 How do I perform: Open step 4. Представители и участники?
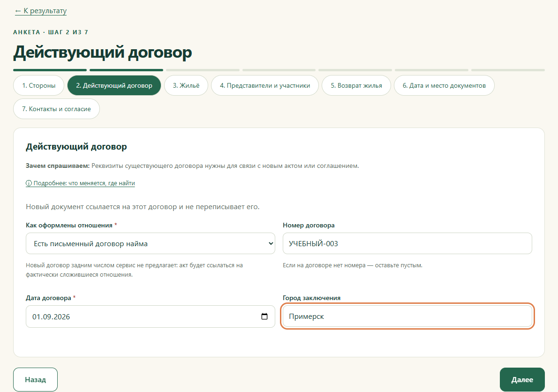[265, 85]
